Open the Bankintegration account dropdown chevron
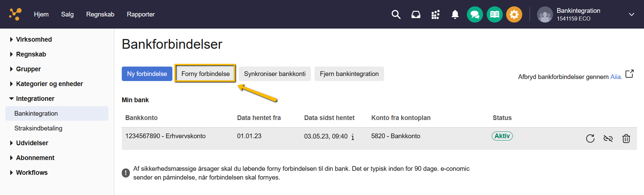The image size is (644, 195). [632, 14]
